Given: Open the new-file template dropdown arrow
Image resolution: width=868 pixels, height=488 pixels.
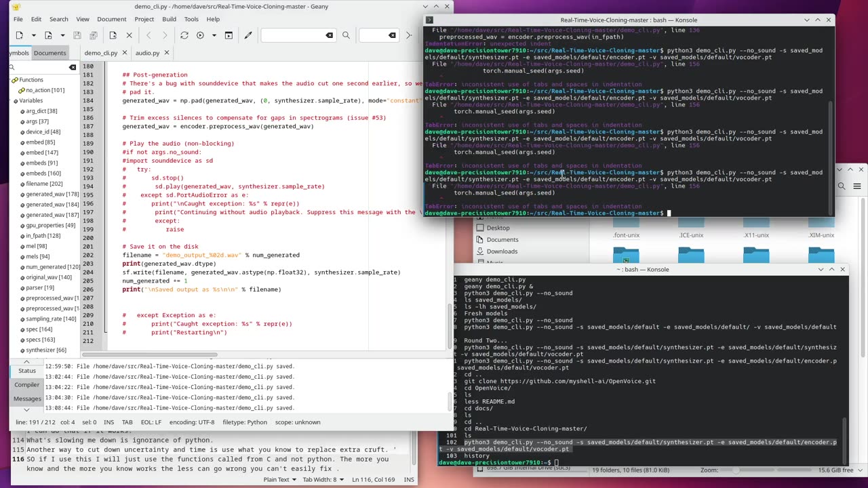Looking at the screenshot, I should [33, 35].
